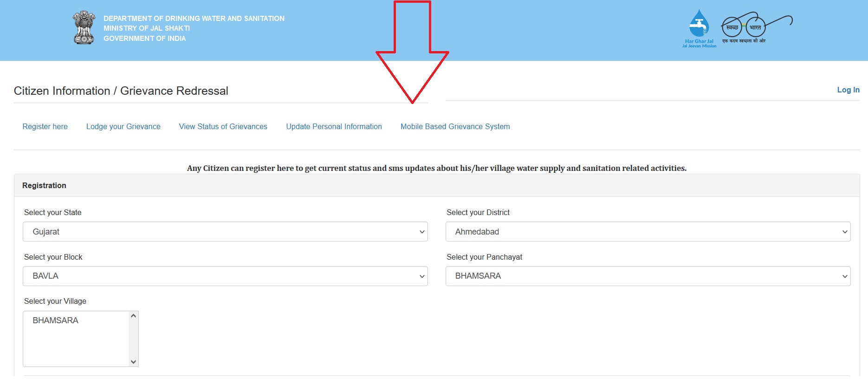Click the village list scrollbar track
Viewport: 868px width, 392px height.
tap(134, 339)
